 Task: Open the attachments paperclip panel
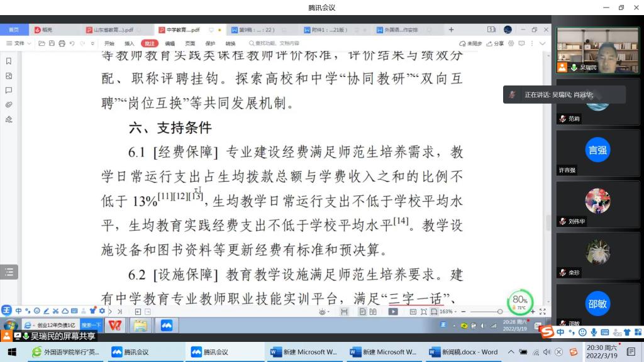(x=9, y=104)
